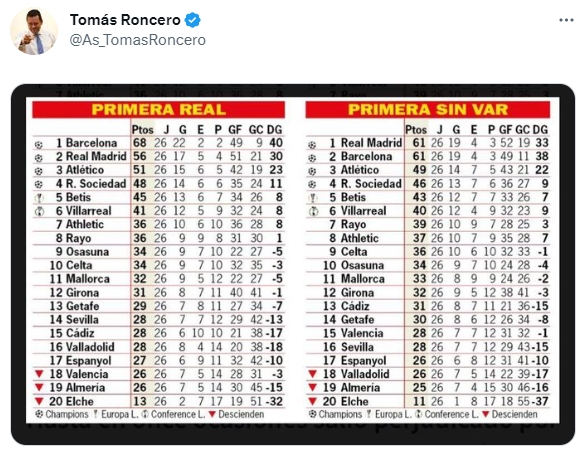Click red triangle beside 18 Valladolid
The image size is (583, 451).
click(x=313, y=374)
